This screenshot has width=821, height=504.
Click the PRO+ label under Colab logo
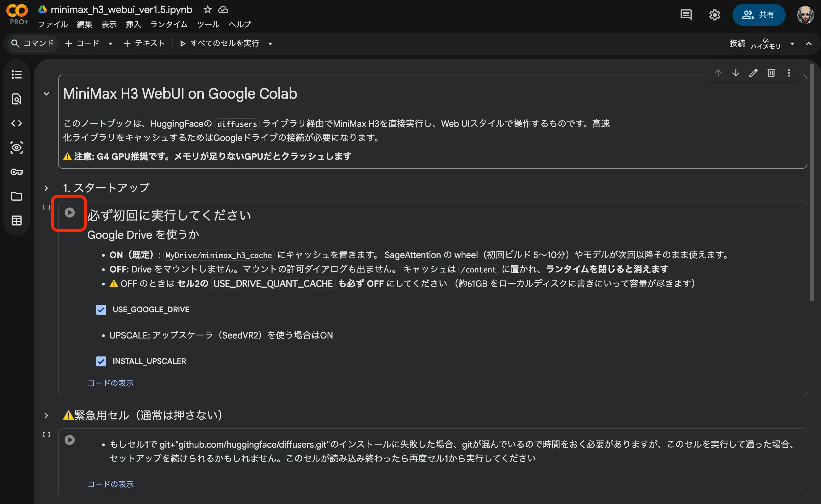19,22
